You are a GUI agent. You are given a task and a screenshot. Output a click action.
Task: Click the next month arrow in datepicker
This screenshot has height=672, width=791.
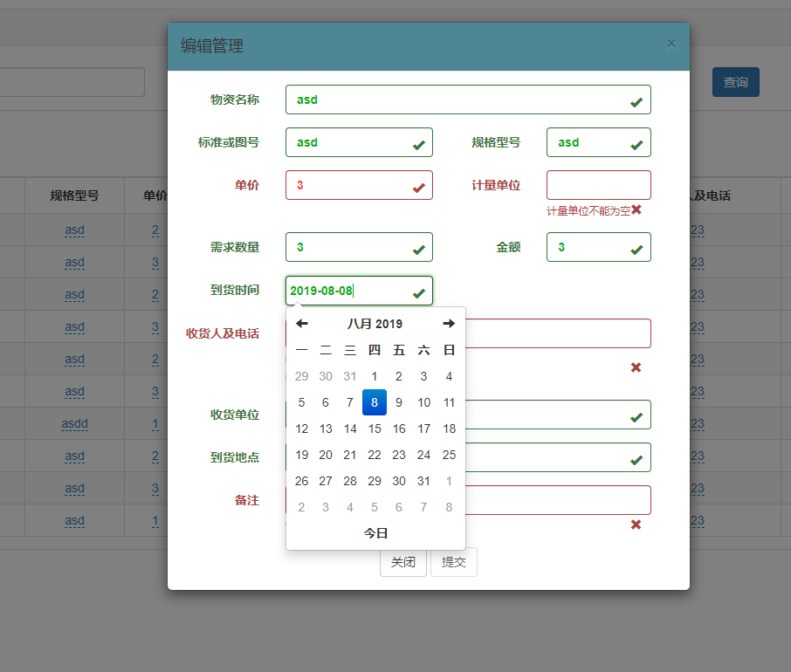448,323
